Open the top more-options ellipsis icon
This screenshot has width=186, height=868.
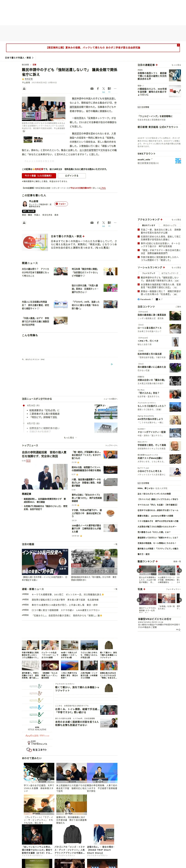115,89
